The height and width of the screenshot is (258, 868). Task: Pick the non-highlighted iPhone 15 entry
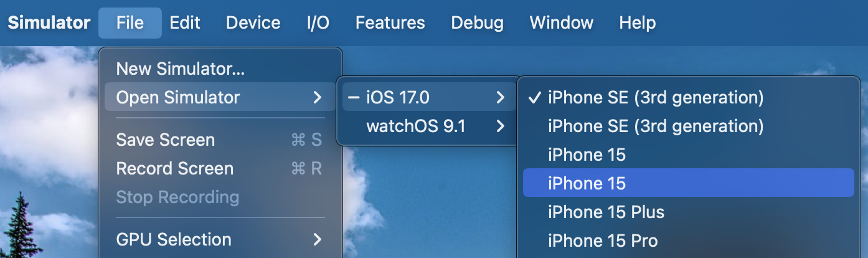coord(587,155)
